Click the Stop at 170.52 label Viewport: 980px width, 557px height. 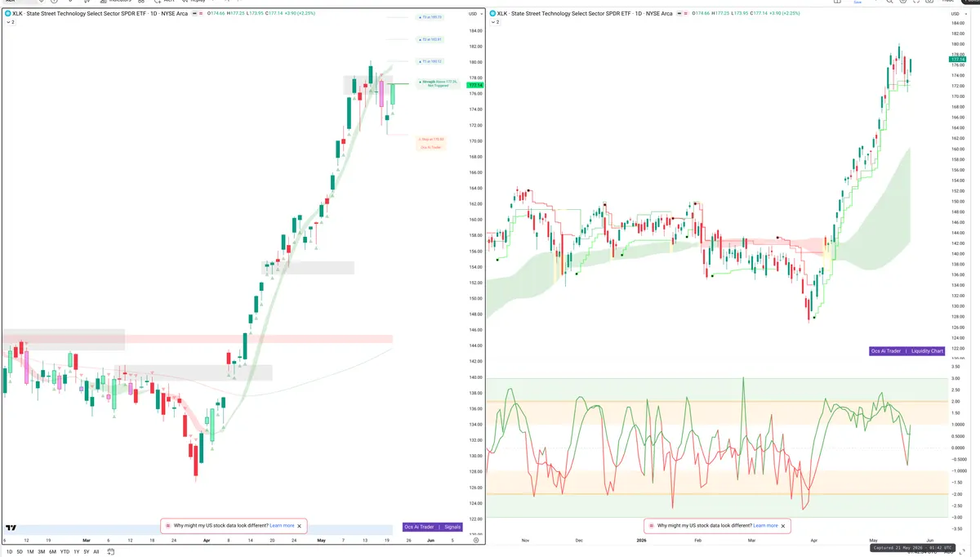pos(431,140)
